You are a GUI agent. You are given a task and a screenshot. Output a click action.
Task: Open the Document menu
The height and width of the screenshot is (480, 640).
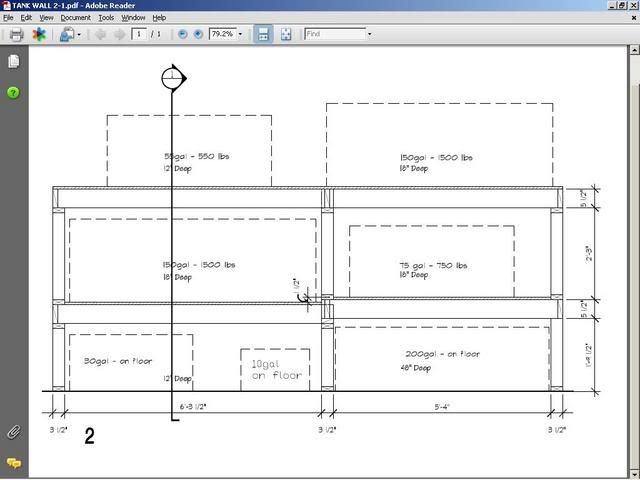pyautogui.click(x=76, y=18)
